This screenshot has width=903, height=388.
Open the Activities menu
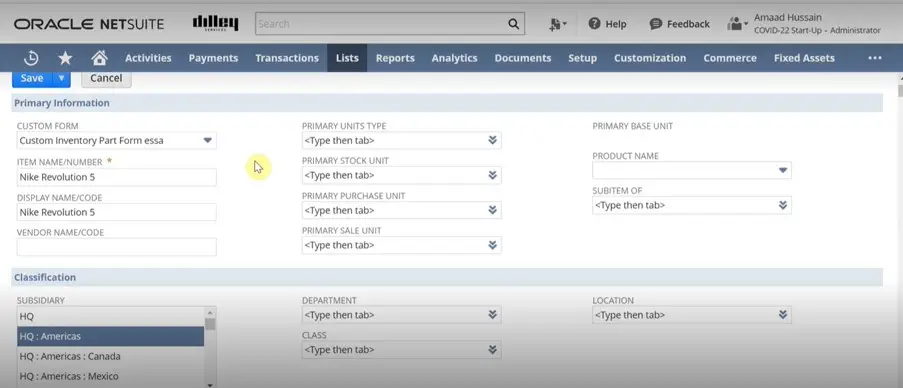[148, 58]
